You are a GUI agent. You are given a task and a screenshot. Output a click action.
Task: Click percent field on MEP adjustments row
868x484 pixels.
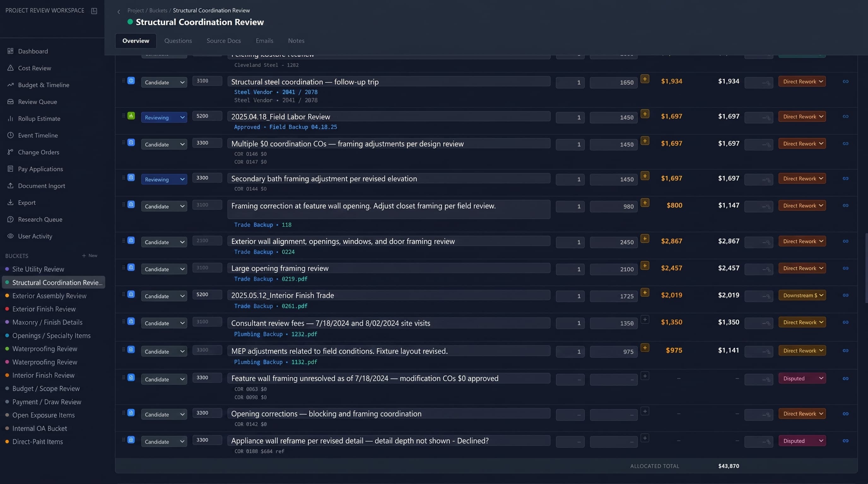pos(759,351)
